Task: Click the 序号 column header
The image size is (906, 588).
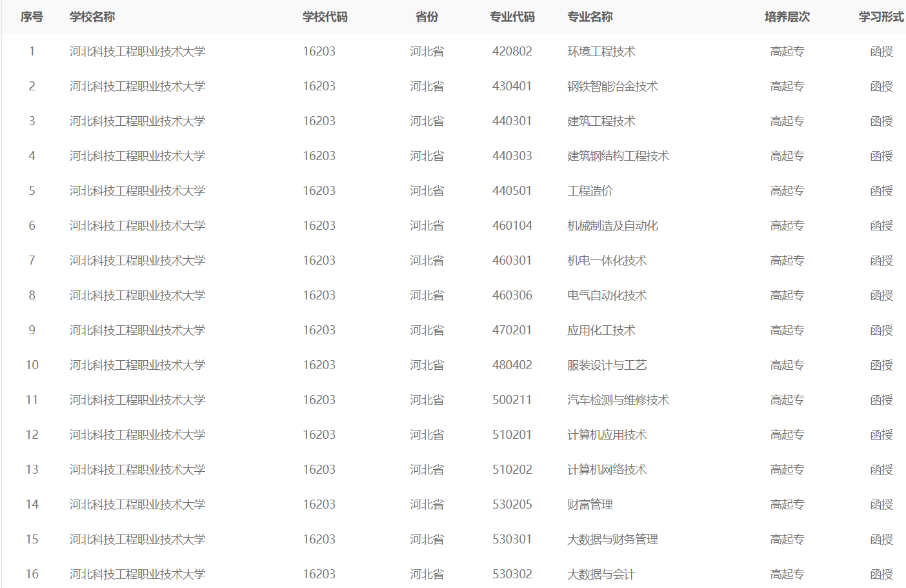Action: click(32, 17)
